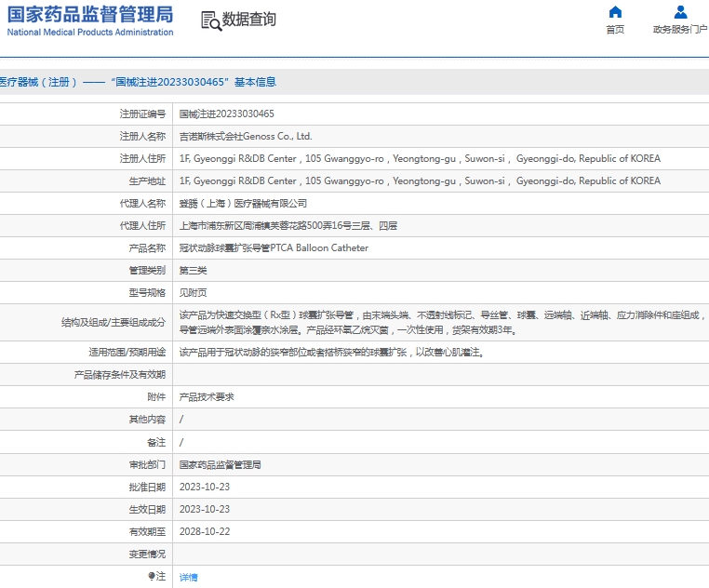Select effective date in 生效日期 row
Screen dimensions: 709x588
(205, 509)
